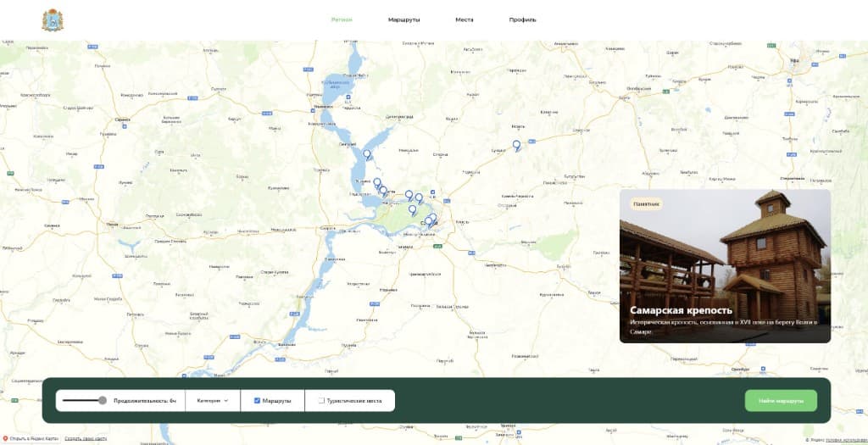Open the Места navigation tab
The height and width of the screenshot is (445, 868).
pyautogui.click(x=464, y=20)
